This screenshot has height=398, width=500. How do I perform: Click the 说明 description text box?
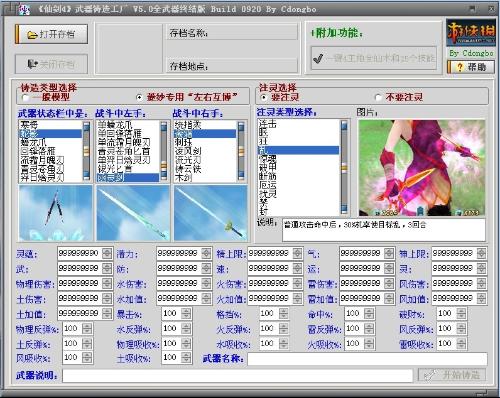click(x=384, y=230)
